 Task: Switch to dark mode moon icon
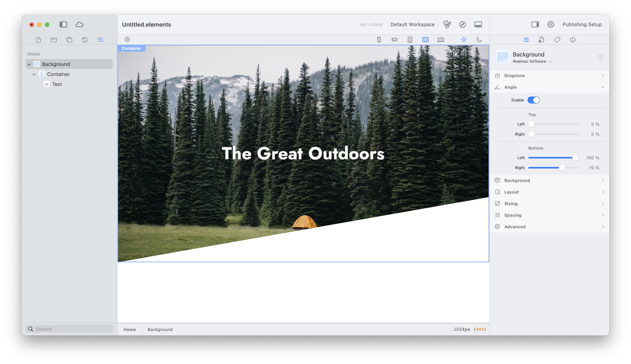[x=479, y=40]
